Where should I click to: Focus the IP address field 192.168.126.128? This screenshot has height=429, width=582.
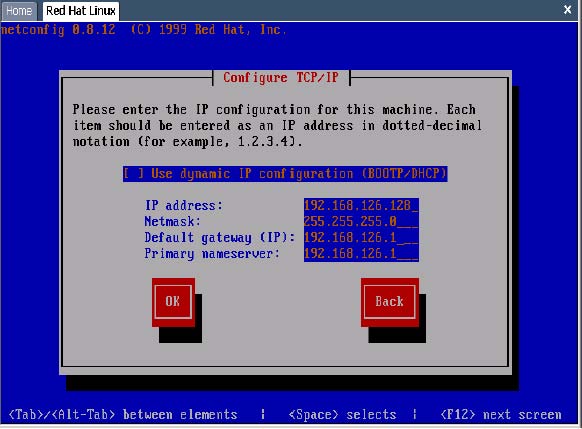(x=361, y=205)
